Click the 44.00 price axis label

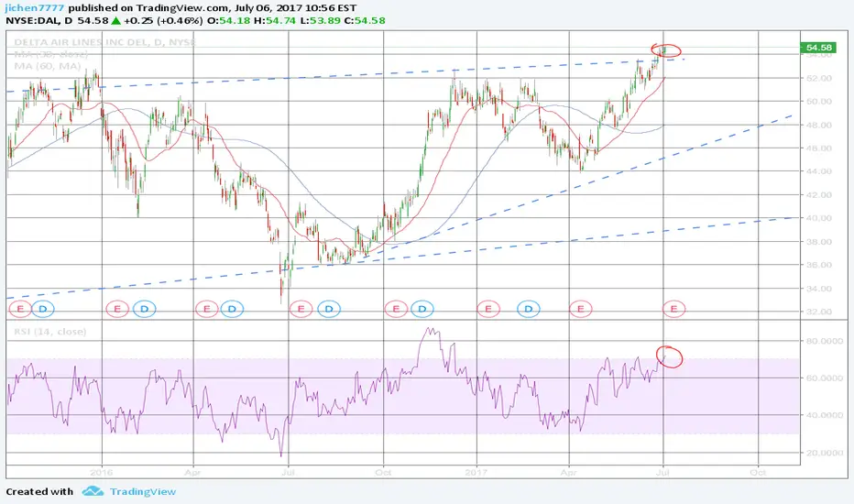click(x=819, y=171)
